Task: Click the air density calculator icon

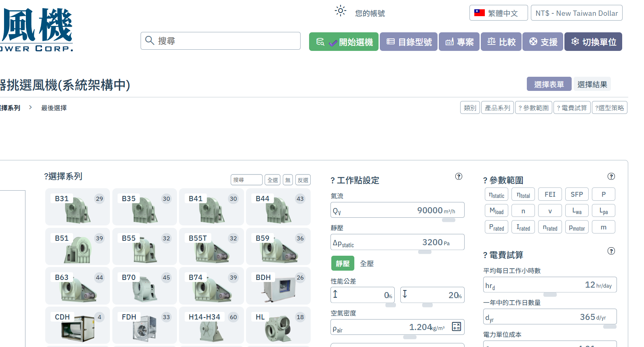Action: [x=457, y=327]
